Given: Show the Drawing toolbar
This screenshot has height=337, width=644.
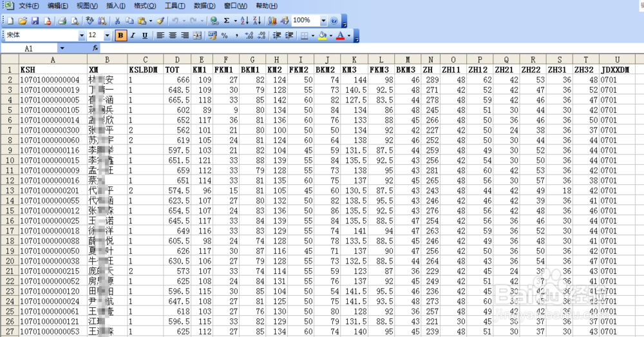Looking at the screenshot, I should coord(284,21).
